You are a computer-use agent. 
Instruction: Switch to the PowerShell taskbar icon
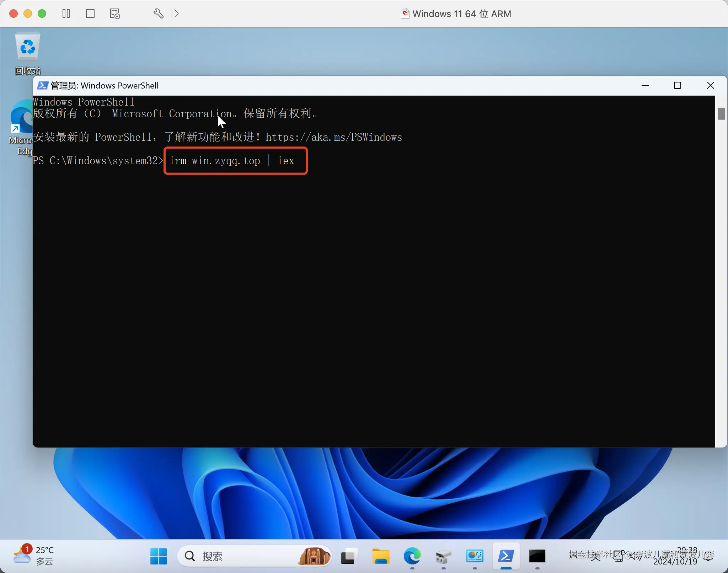506,556
